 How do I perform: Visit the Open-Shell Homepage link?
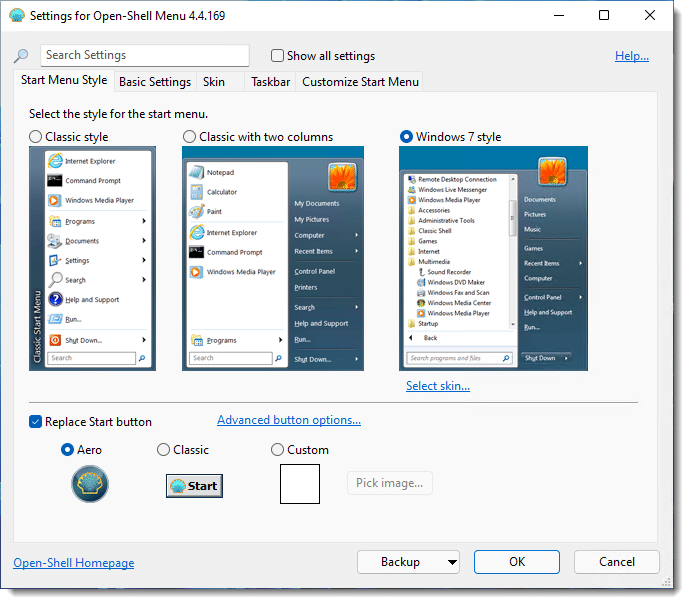pyautogui.click(x=73, y=563)
